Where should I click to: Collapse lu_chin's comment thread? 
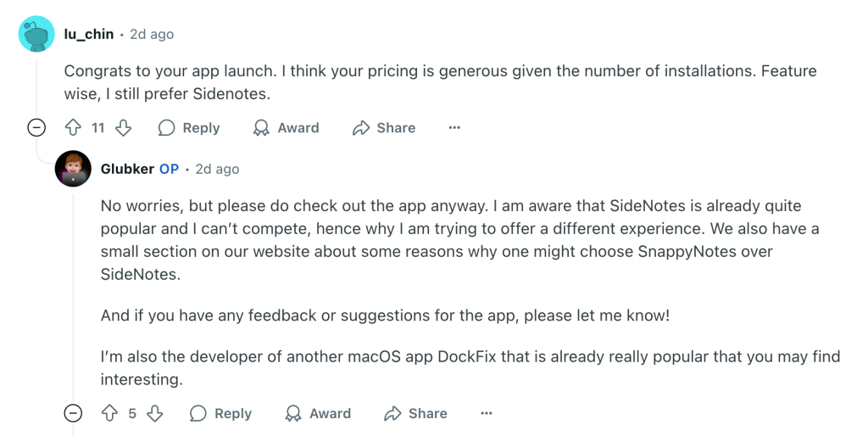coord(36,128)
